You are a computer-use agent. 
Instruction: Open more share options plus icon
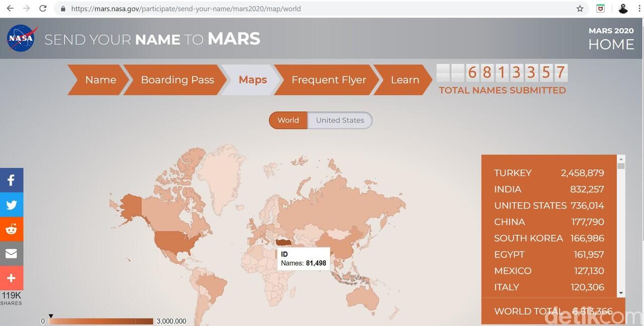click(x=12, y=278)
